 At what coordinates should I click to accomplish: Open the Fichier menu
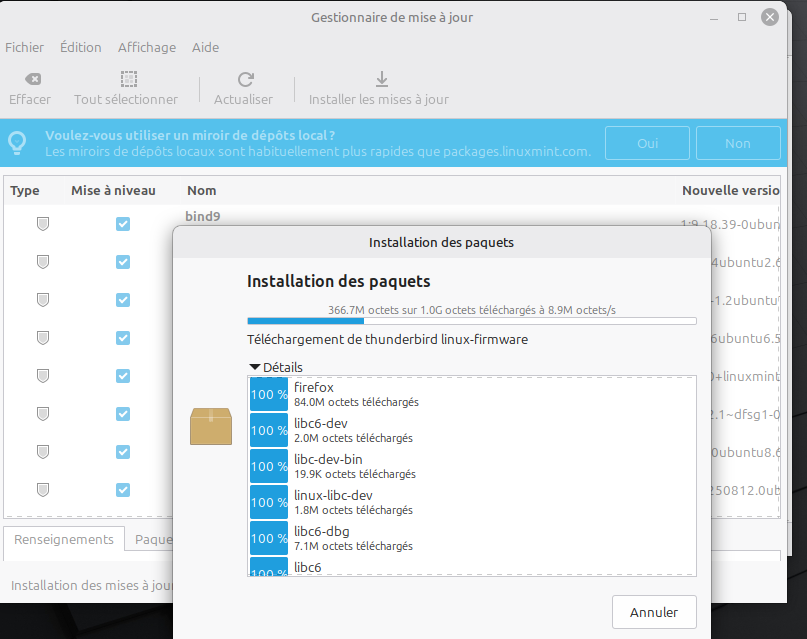click(24, 47)
